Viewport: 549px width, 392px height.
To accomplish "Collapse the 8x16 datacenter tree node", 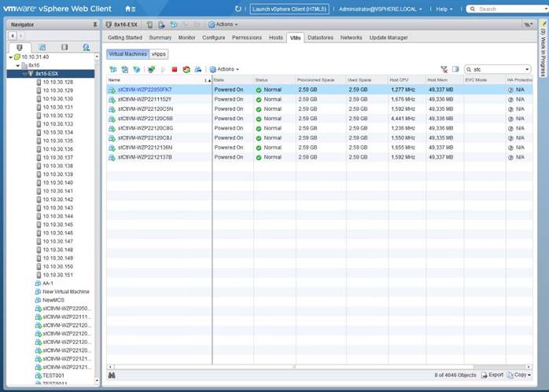I will (x=18, y=65).
